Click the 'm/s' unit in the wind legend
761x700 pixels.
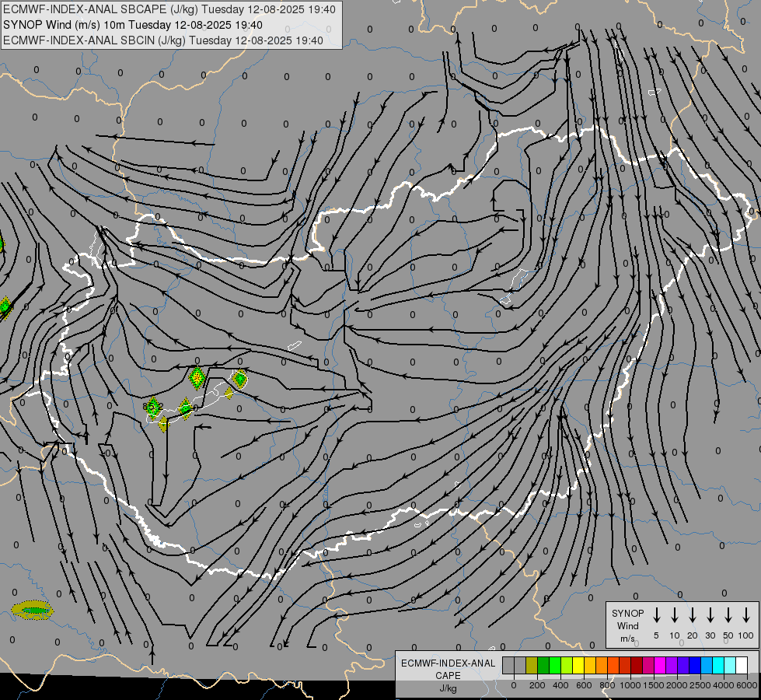(627, 639)
